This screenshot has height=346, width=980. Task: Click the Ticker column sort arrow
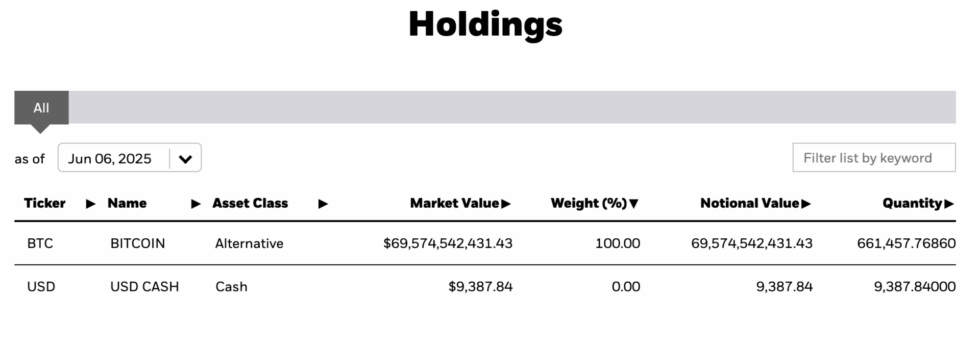point(91,204)
